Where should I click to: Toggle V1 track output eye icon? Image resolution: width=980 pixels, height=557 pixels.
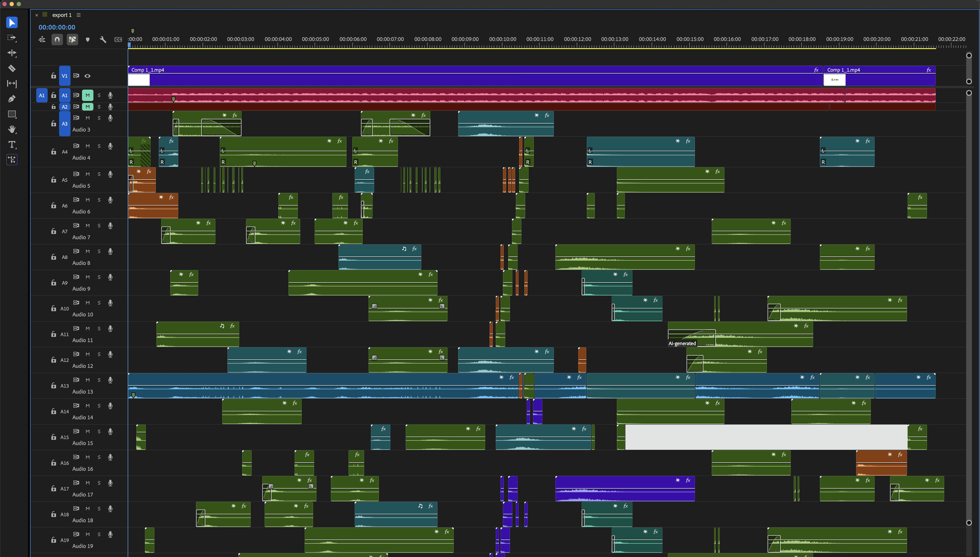(x=88, y=76)
